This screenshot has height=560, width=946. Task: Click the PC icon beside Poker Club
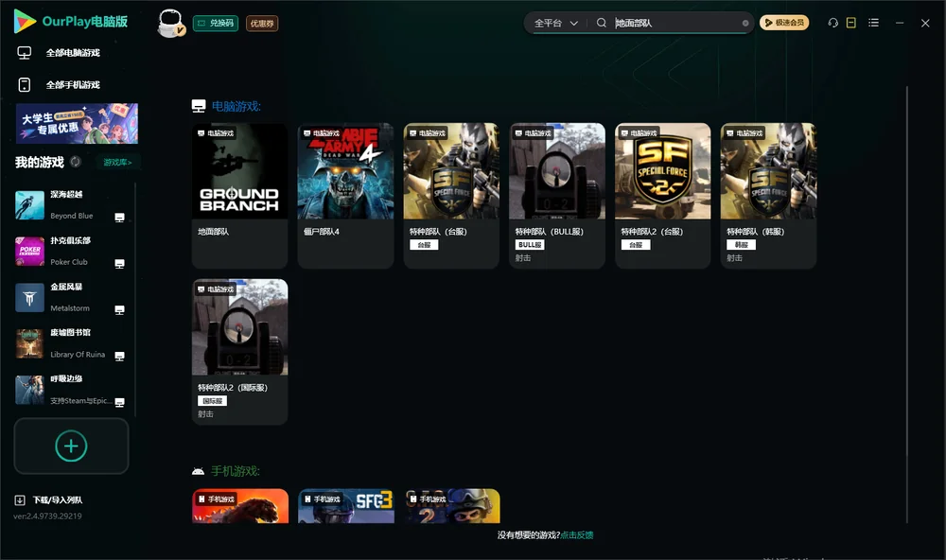(119, 264)
